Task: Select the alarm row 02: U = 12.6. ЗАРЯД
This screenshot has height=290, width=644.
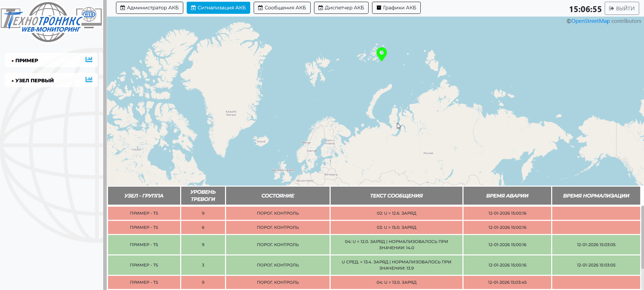Action: [x=396, y=213]
